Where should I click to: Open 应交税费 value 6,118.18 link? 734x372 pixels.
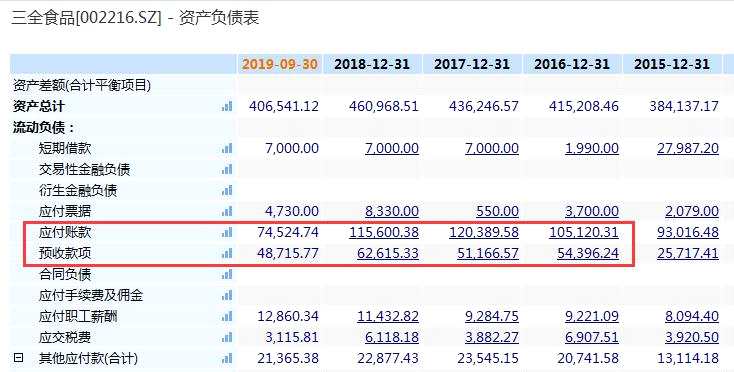(x=392, y=338)
